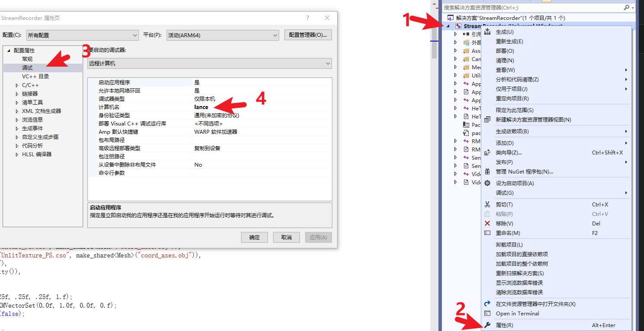Expand the Utils folder arrow in Solution Explorer

(455, 75)
